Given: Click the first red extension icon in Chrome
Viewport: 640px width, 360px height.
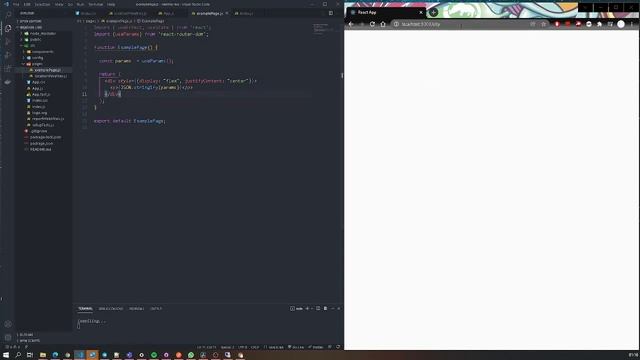Looking at the screenshot, I should coord(557,24).
